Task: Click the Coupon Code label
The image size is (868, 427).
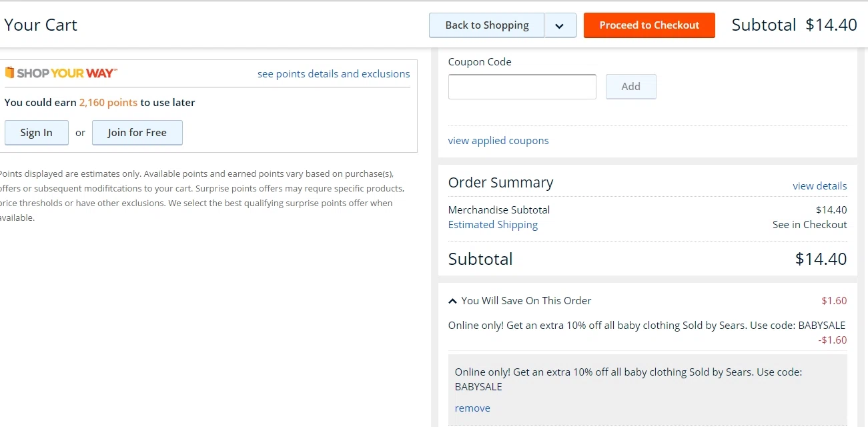Action: coord(480,62)
